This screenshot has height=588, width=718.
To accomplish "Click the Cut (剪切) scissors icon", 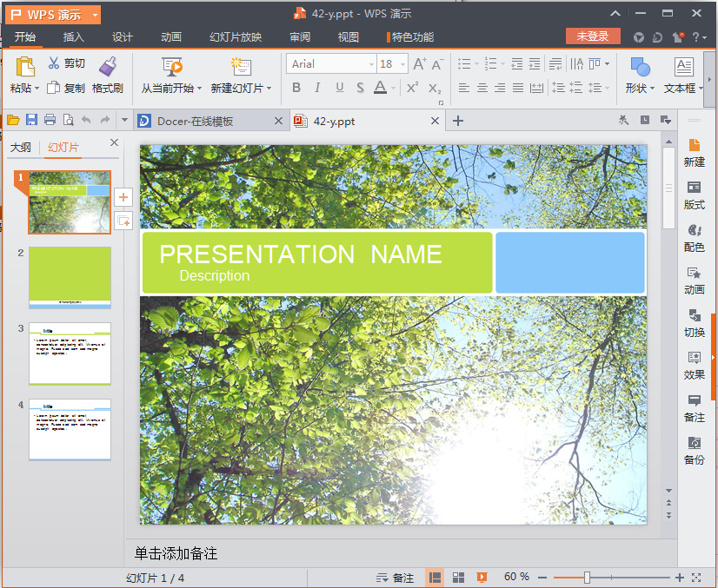I will click(54, 63).
